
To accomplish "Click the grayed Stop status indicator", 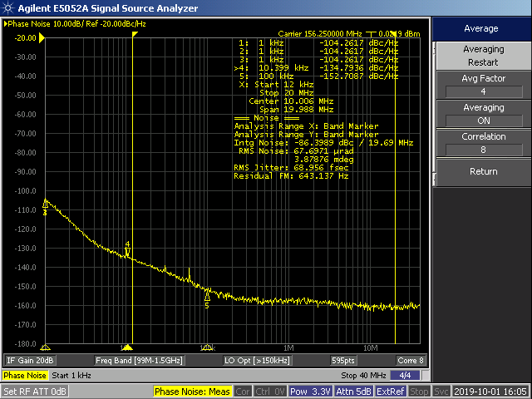I will 419,392.
